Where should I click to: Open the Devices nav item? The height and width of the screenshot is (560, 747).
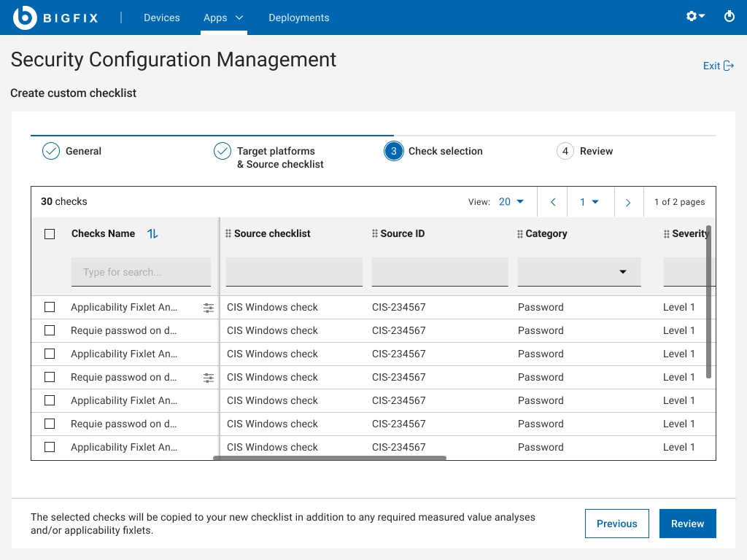tap(161, 17)
